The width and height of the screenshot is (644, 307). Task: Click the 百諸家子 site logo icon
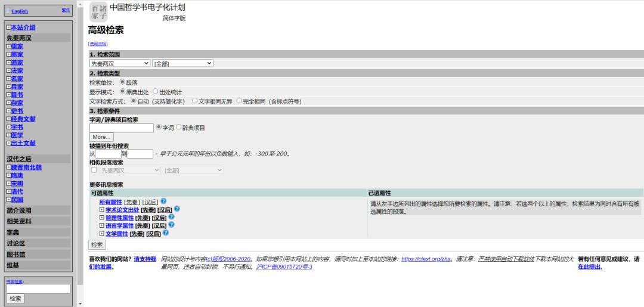[98, 11]
